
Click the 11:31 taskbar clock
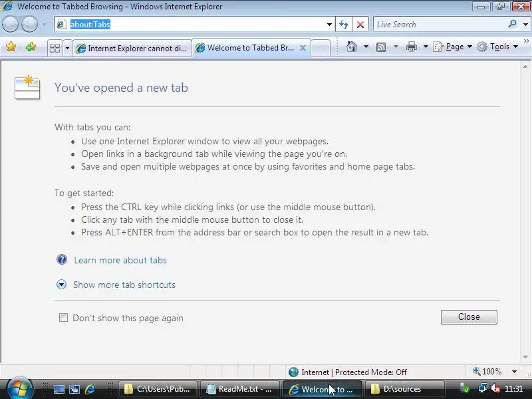coord(513,388)
